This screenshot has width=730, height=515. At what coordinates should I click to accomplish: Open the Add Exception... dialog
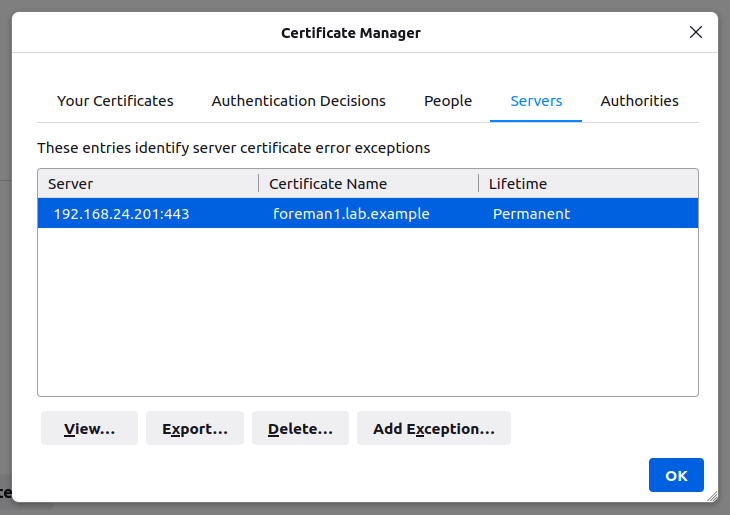pyautogui.click(x=433, y=429)
